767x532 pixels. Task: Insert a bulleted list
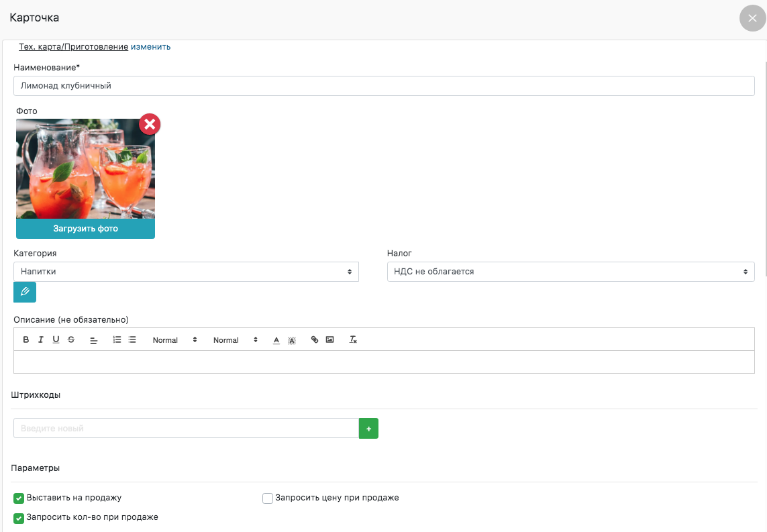[x=132, y=340]
